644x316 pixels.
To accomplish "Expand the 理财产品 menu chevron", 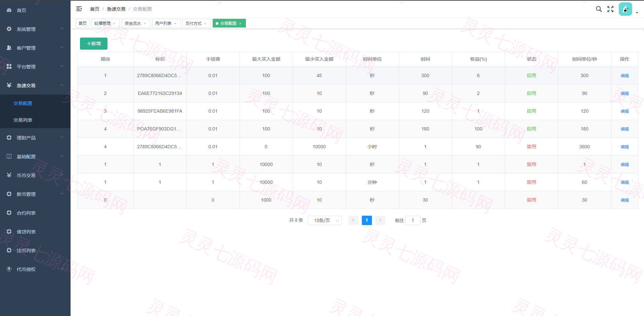I will click(62, 138).
